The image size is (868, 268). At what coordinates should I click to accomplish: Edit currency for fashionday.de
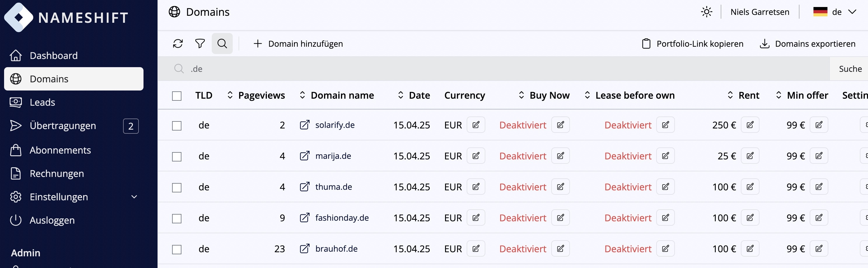click(476, 218)
